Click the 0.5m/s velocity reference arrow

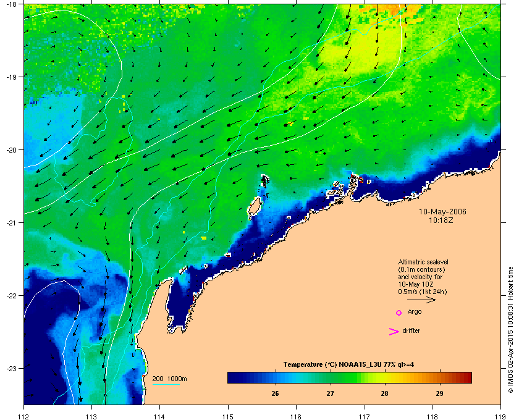(x=421, y=300)
